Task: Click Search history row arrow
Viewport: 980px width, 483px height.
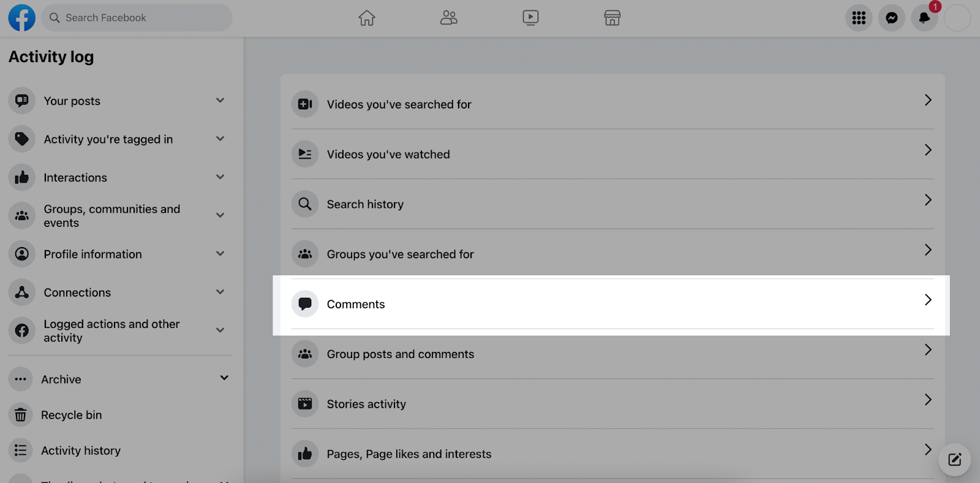Action: click(928, 200)
